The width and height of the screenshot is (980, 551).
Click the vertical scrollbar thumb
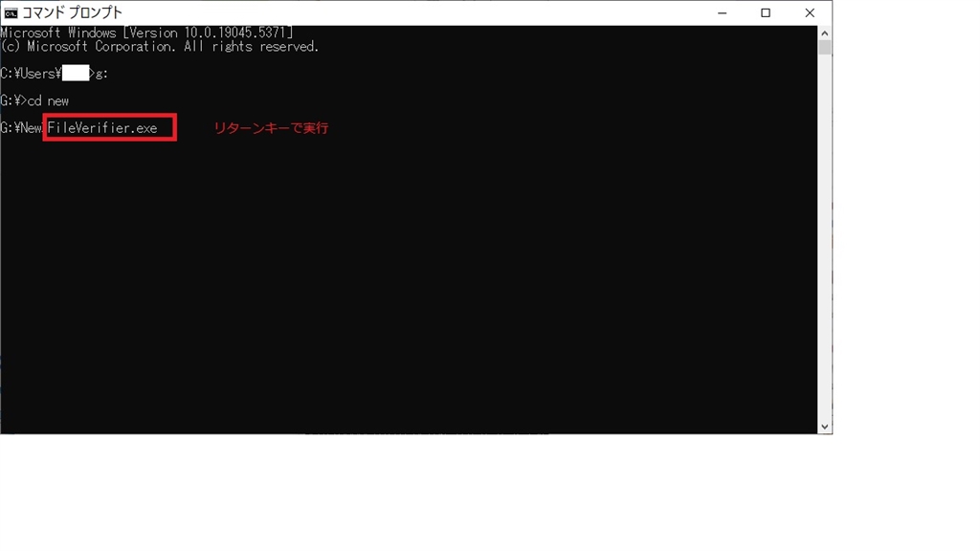[x=824, y=48]
